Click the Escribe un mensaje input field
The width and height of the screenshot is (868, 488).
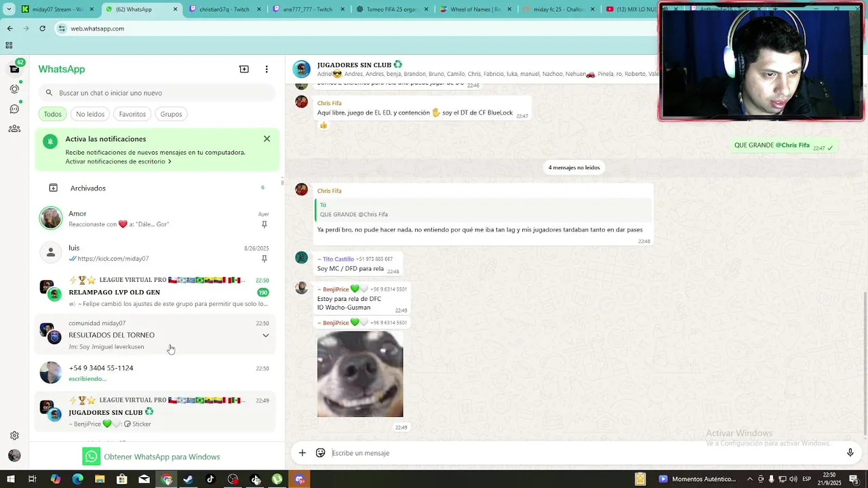[x=583, y=453]
